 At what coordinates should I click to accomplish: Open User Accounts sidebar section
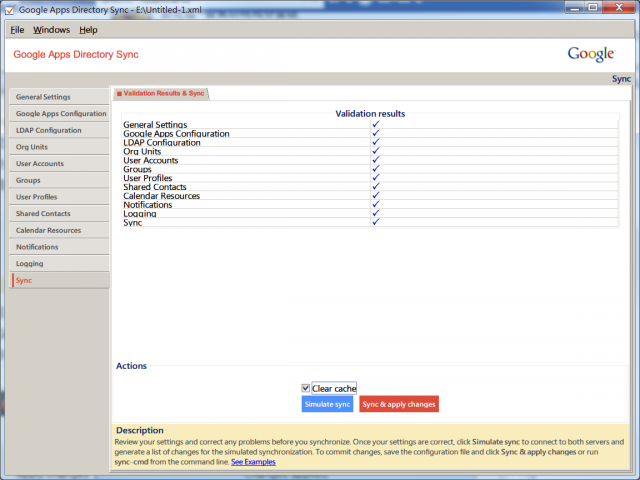59,164
